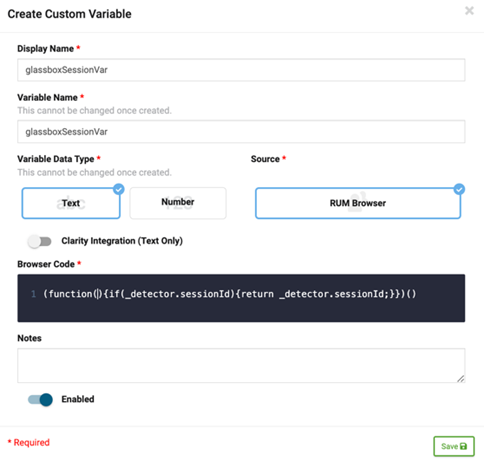Click the Create Custom Variable title
This screenshot has width=484, height=461.
point(69,14)
